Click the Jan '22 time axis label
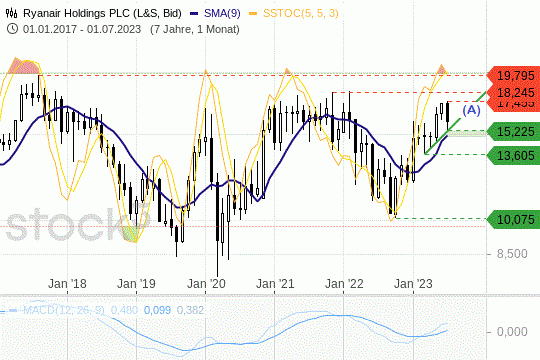Screen dimensions: 540x360 [344, 284]
